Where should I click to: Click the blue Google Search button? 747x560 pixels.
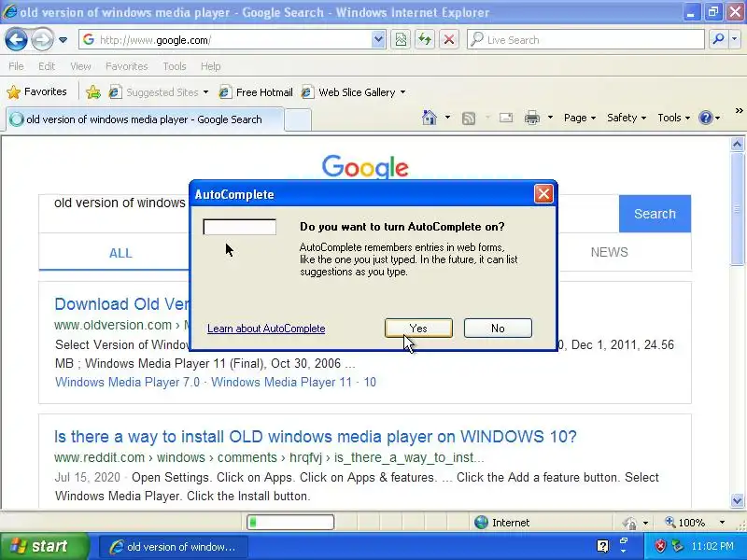655,214
